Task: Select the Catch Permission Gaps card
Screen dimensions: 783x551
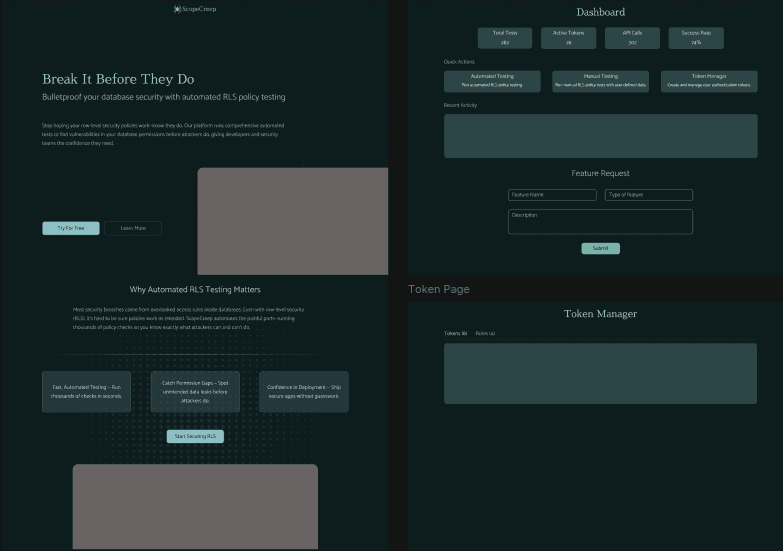Action: pos(195,392)
